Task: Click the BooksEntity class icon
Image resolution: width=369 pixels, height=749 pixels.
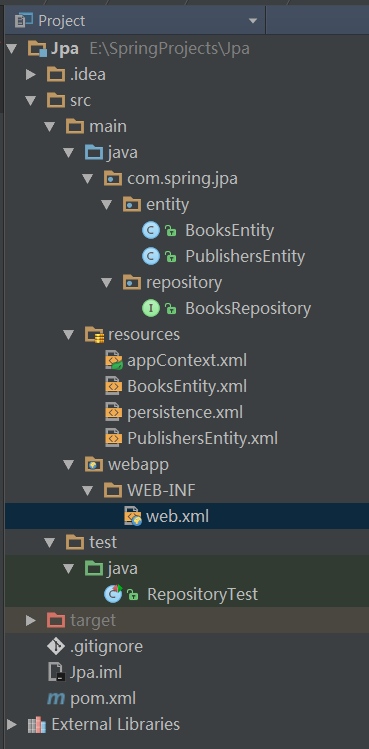Action: pyautogui.click(x=151, y=231)
